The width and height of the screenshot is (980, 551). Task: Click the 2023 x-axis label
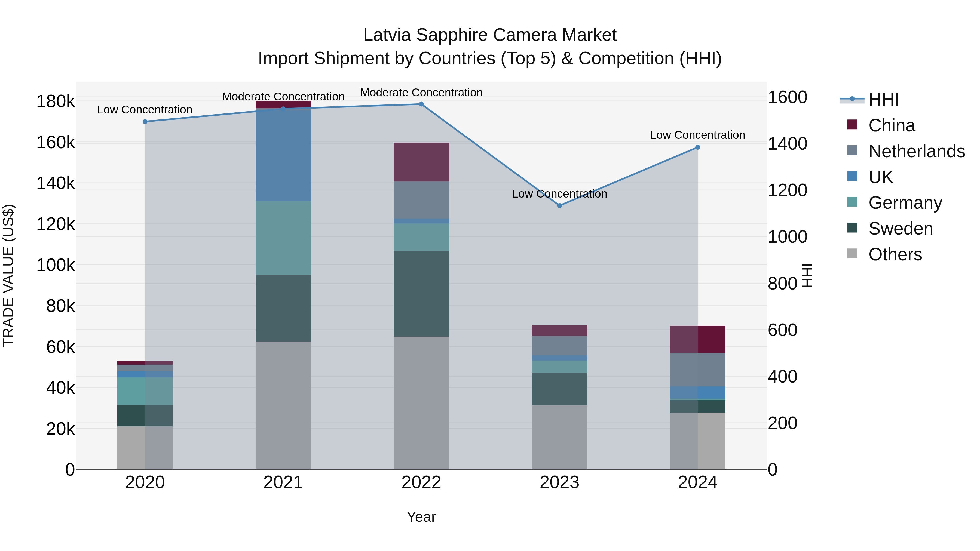click(x=559, y=482)
